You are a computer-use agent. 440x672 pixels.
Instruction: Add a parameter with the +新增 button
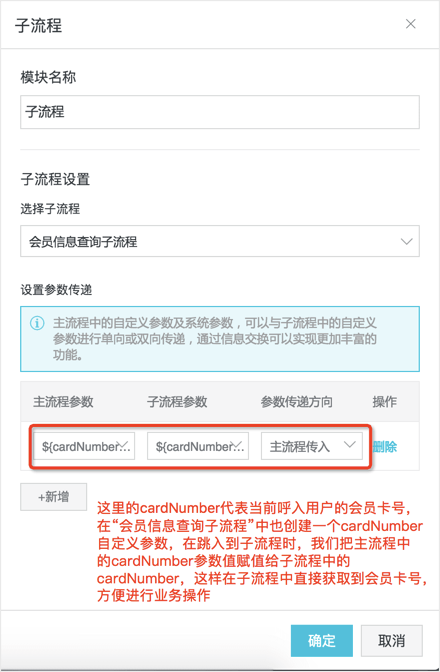54,497
